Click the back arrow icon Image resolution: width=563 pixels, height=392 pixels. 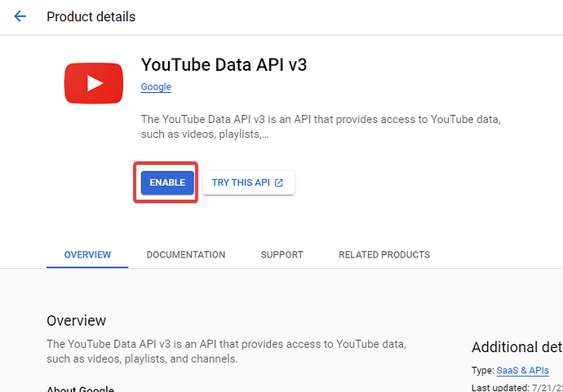pos(20,16)
